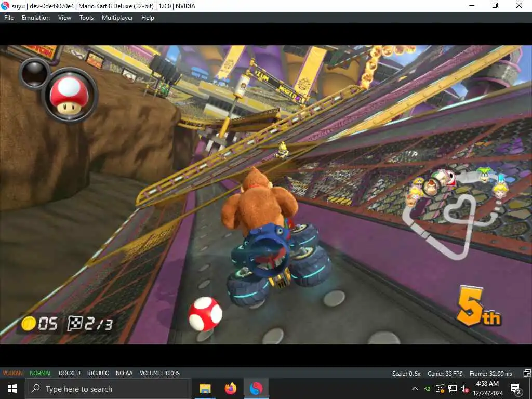Toggle the NORMAL GPU accuracy button
532x399 pixels.
[41, 373]
